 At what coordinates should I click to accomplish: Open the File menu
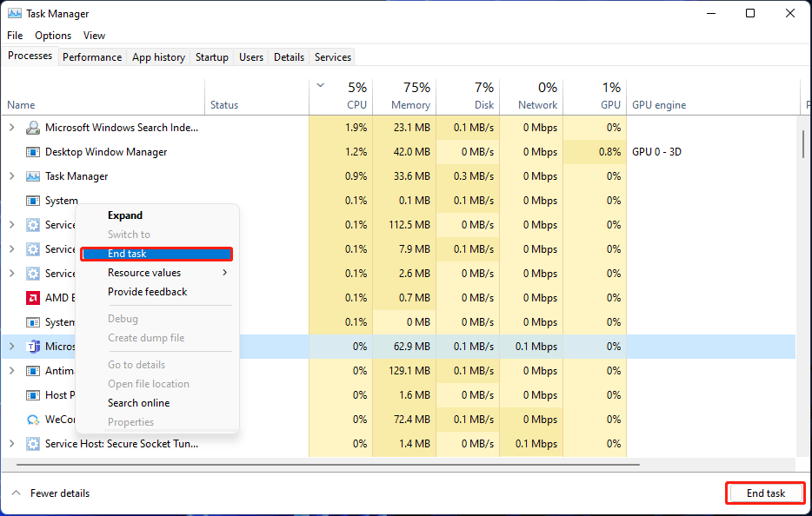tap(15, 36)
